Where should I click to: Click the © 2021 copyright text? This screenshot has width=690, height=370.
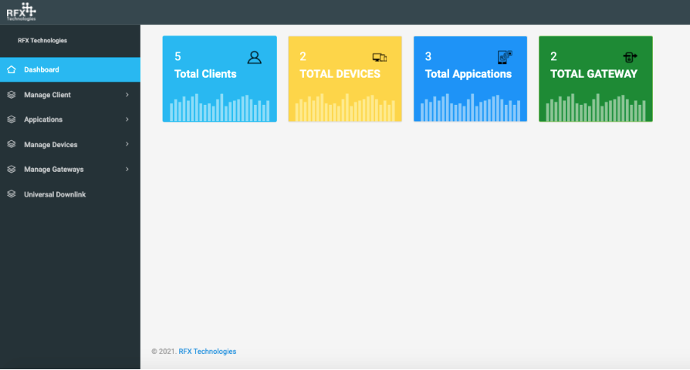click(164, 351)
